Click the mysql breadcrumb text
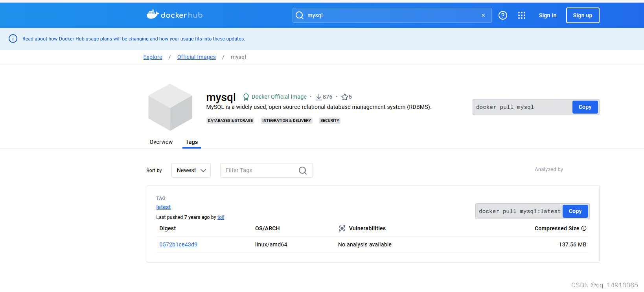 [x=238, y=57]
